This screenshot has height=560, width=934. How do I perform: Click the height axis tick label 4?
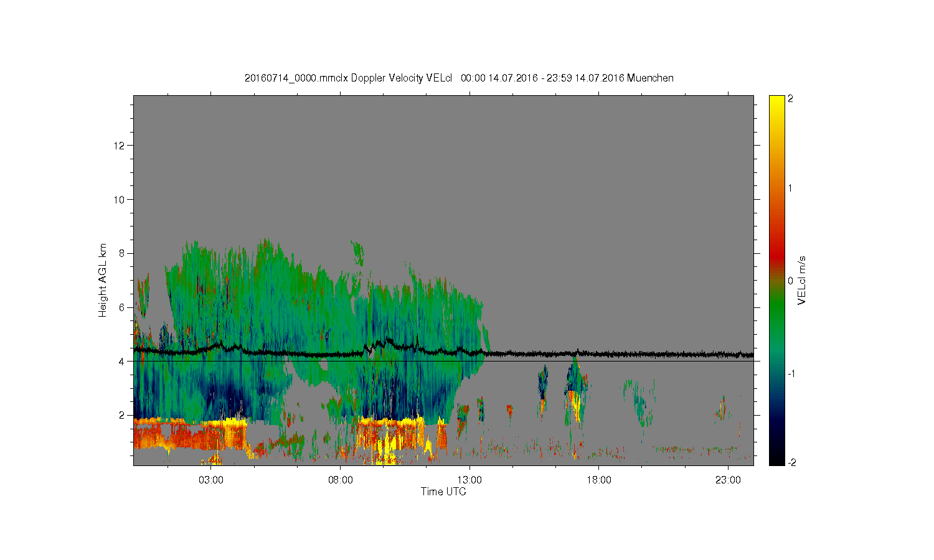(x=122, y=361)
